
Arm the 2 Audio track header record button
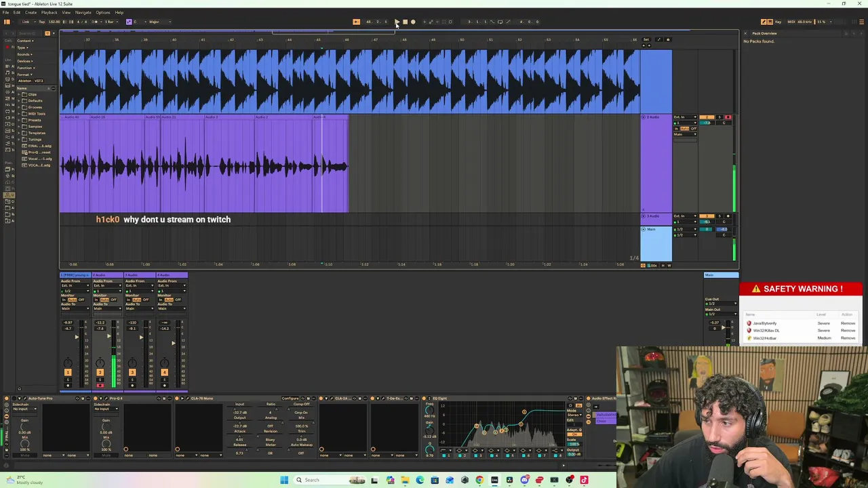728,118
